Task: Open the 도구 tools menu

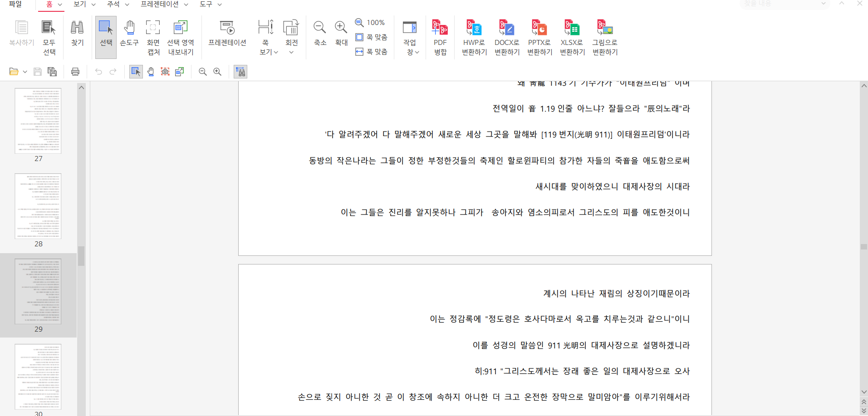Action: tap(211, 5)
